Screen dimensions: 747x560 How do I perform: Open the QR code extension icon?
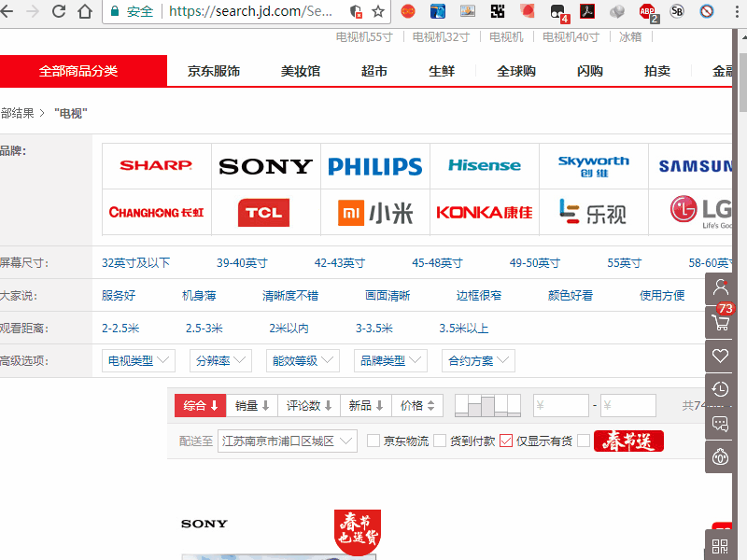(x=498, y=11)
